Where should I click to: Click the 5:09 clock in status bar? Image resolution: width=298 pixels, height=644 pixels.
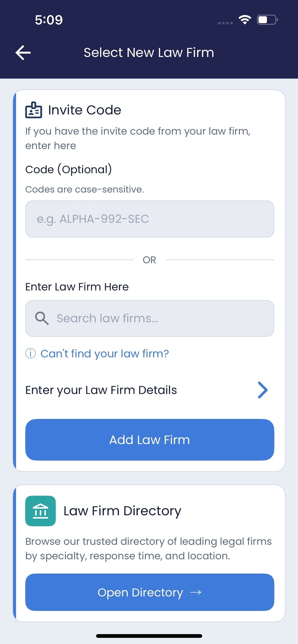49,20
